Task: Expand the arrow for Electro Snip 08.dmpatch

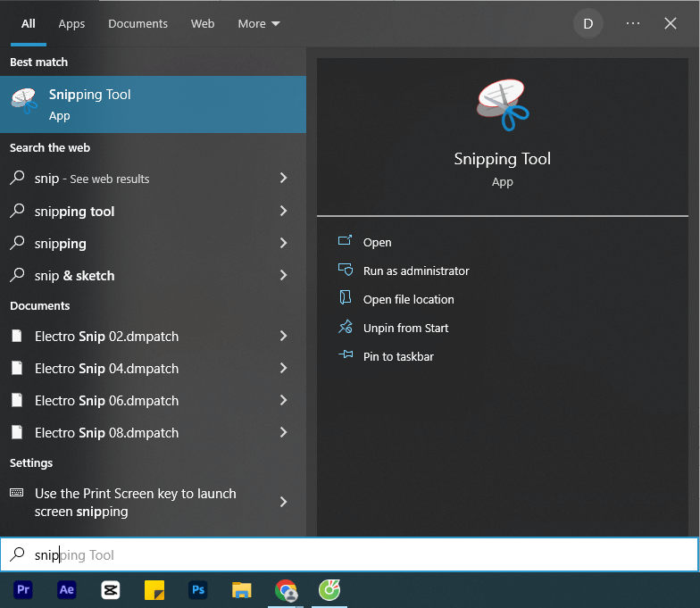Action: click(283, 432)
